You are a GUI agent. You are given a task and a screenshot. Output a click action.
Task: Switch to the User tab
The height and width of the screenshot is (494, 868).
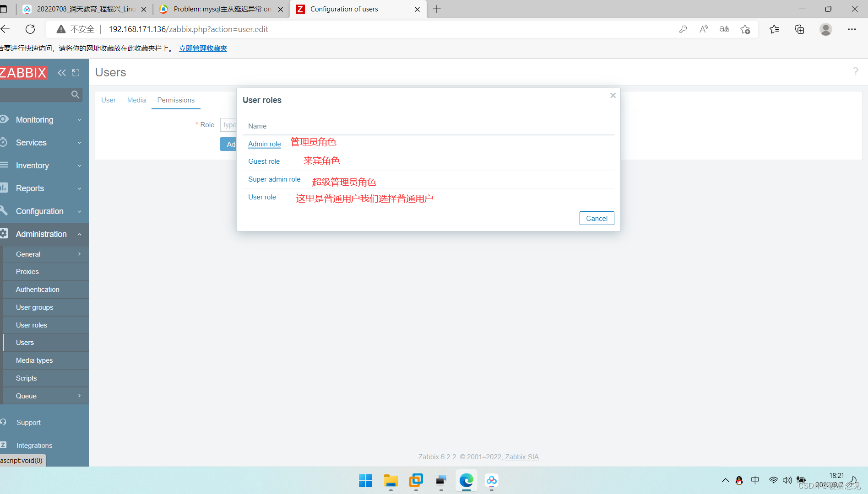(108, 100)
